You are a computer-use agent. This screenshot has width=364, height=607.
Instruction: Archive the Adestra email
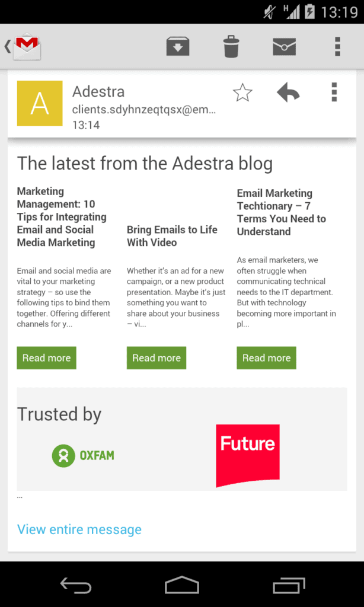(x=178, y=46)
